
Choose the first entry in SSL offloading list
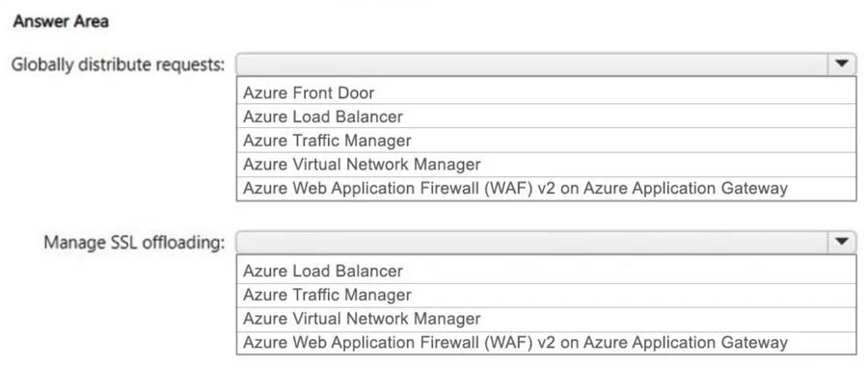546,271
